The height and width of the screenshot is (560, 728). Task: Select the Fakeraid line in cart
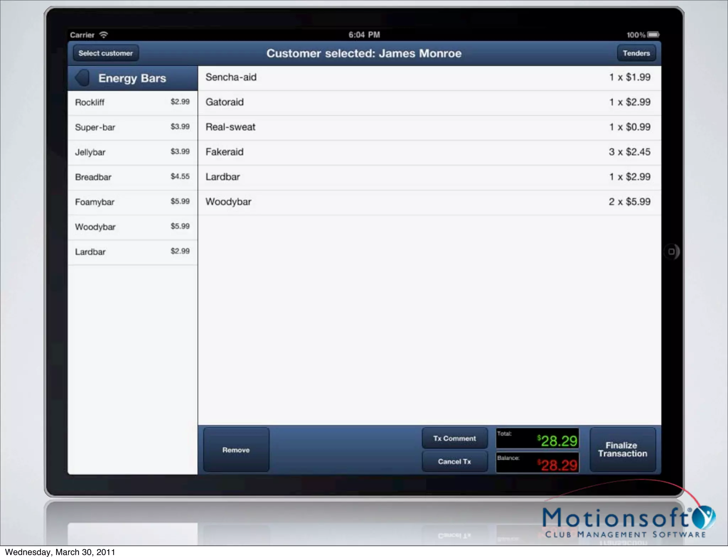429,152
